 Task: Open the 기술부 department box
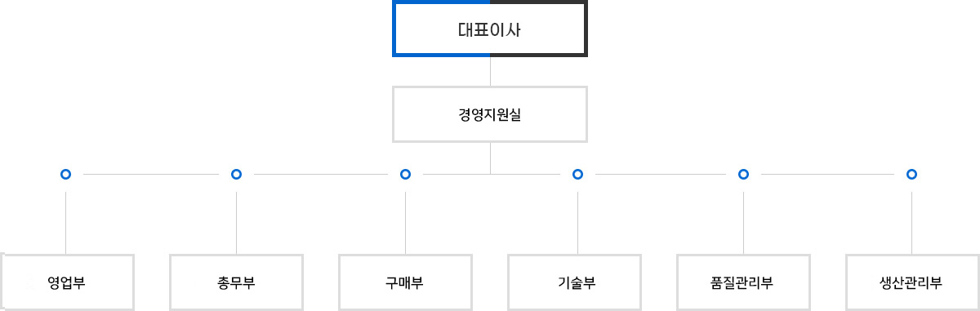click(574, 282)
